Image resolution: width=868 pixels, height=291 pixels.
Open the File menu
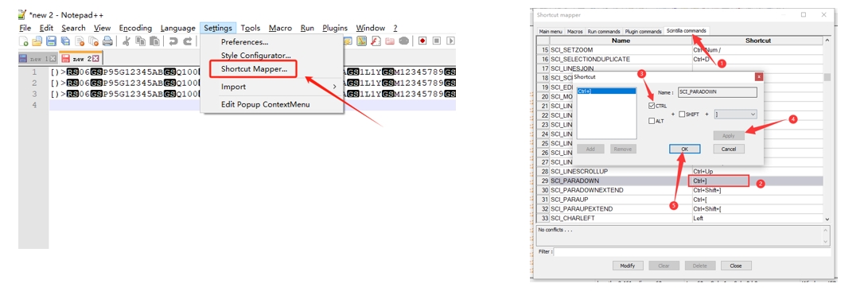(25, 28)
